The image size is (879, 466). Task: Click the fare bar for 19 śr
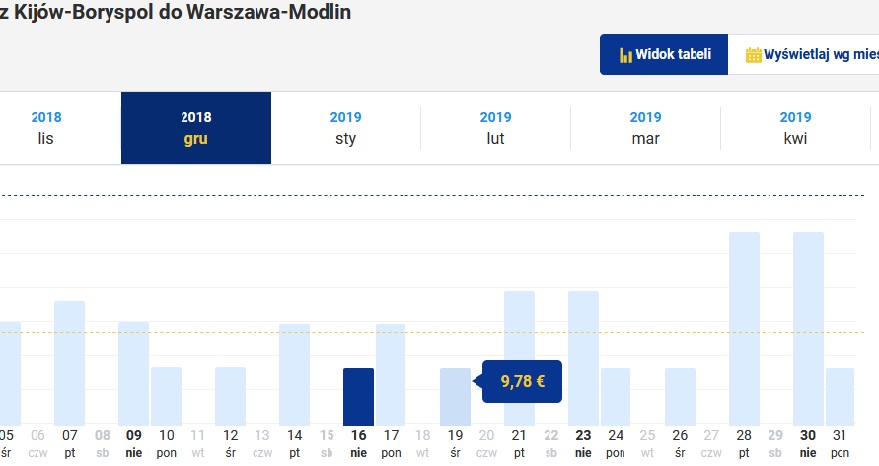coord(455,397)
